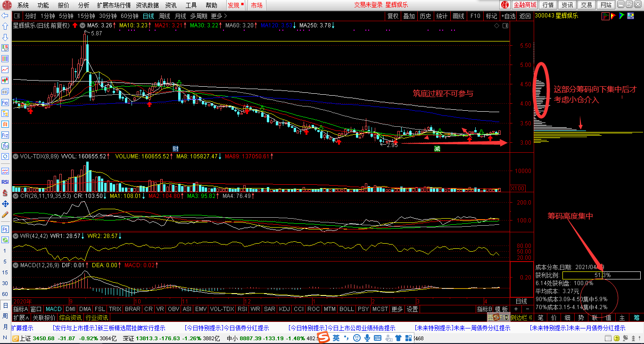The height and width of the screenshot is (344, 644).
Task: Click the green refresh icon in sidebar
Action: tap(5, 240)
